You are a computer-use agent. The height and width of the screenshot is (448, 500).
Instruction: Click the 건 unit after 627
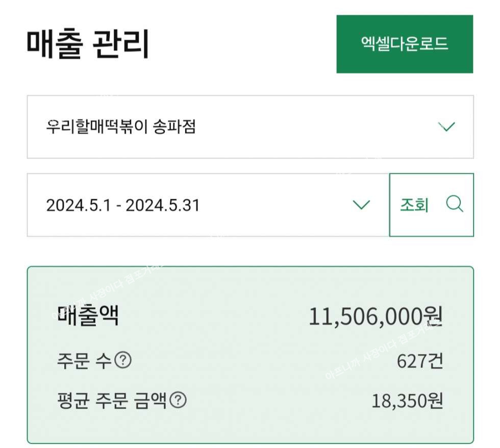pyautogui.click(x=436, y=361)
